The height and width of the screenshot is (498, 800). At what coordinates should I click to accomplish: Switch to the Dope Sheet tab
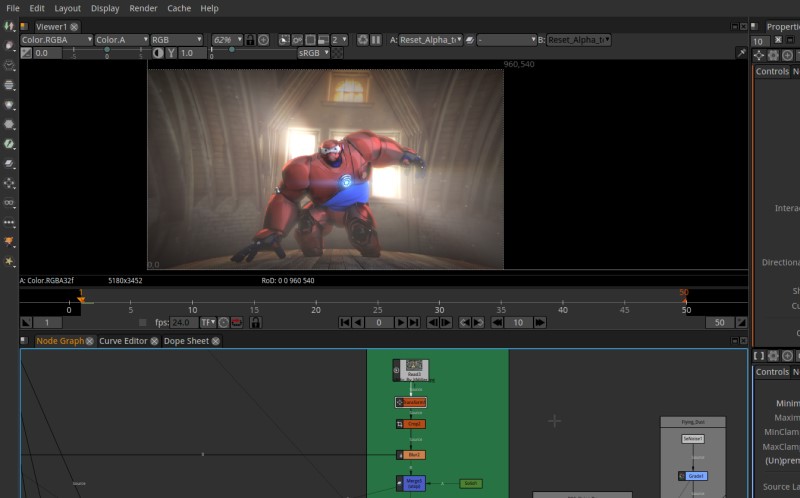pyautogui.click(x=186, y=341)
